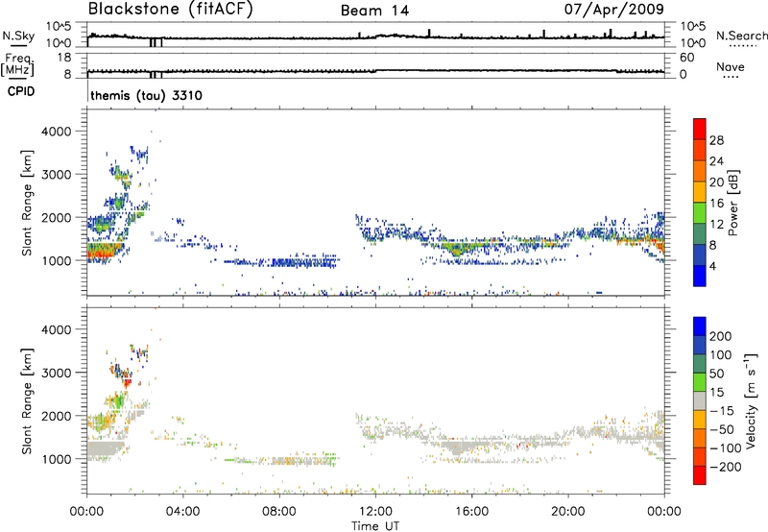768x532 pixels.
Task: Click the "12:00" time axis label
Action: point(375,512)
